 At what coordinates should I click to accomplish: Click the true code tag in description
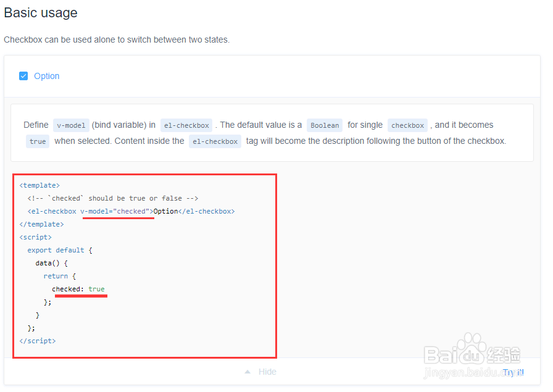point(38,141)
